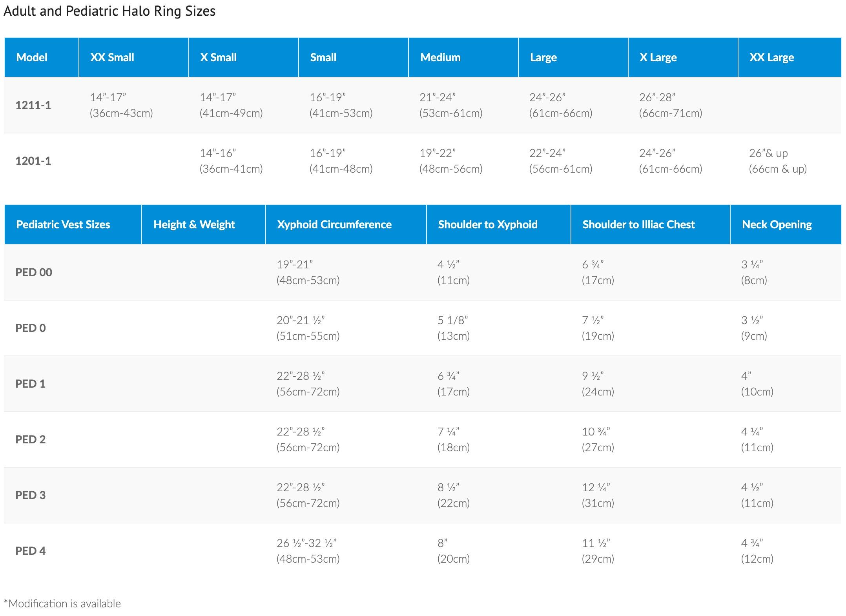
Task: Click the Medium column header
Action: point(440,57)
